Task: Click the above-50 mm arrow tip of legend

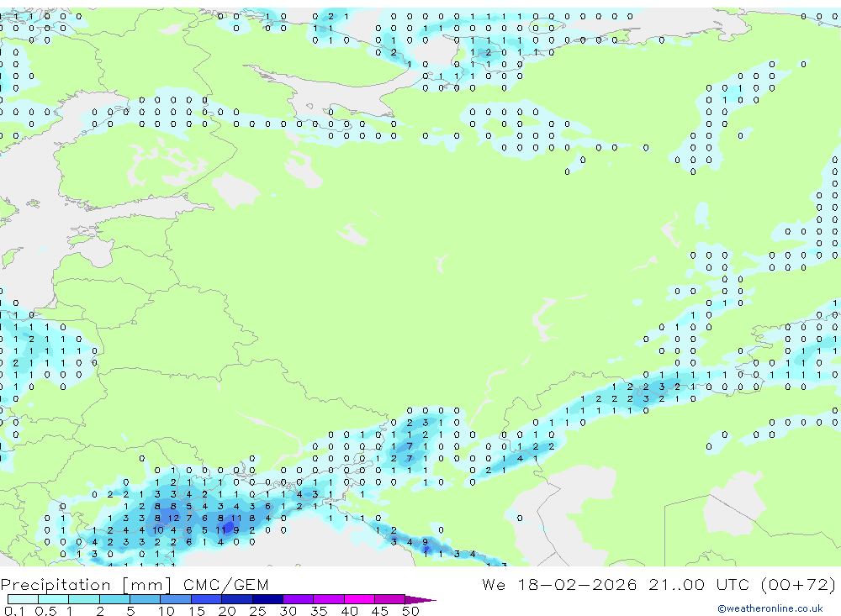Action: coord(420,600)
